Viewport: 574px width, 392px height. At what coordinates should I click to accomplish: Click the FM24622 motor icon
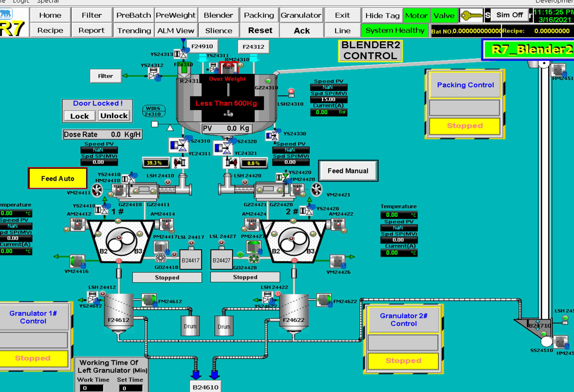tap(324, 300)
